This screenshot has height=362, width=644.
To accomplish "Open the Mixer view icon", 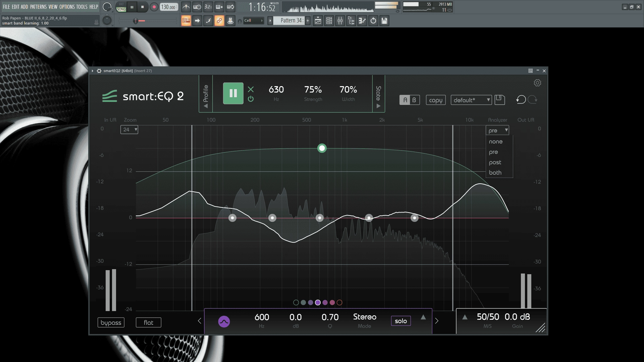I will pyautogui.click(x=340, y=21).
